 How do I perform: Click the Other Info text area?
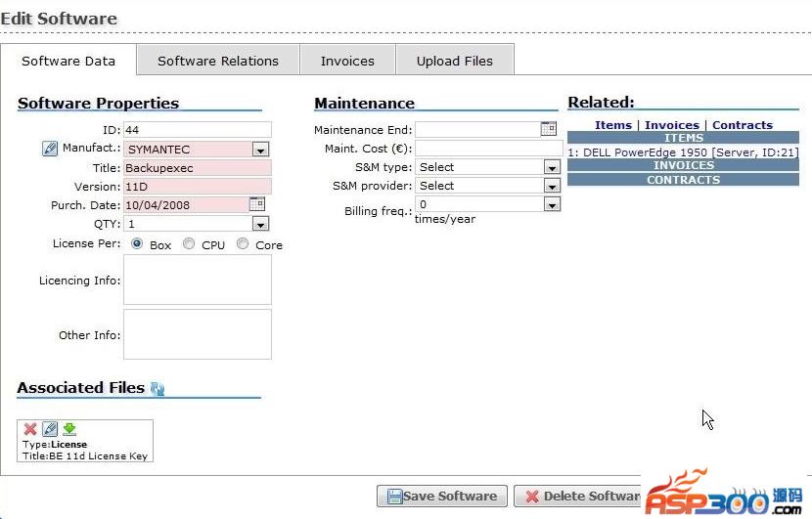click(198, 334)
